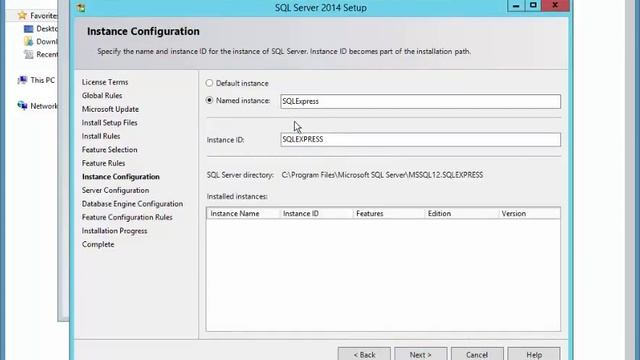Screen dimensions: 640x360
Task: Click Server Configuration step in sidebar
Action: tap(116, 190)
